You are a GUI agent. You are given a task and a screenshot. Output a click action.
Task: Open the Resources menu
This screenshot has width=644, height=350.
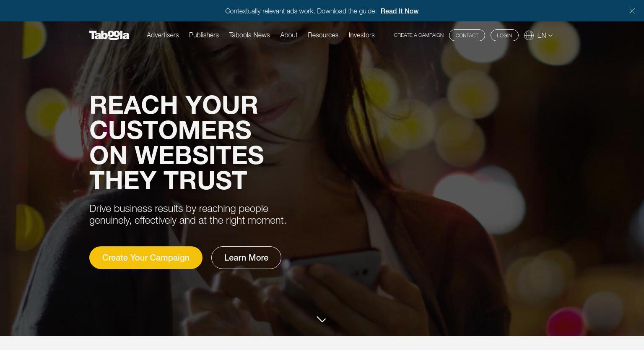323,35
